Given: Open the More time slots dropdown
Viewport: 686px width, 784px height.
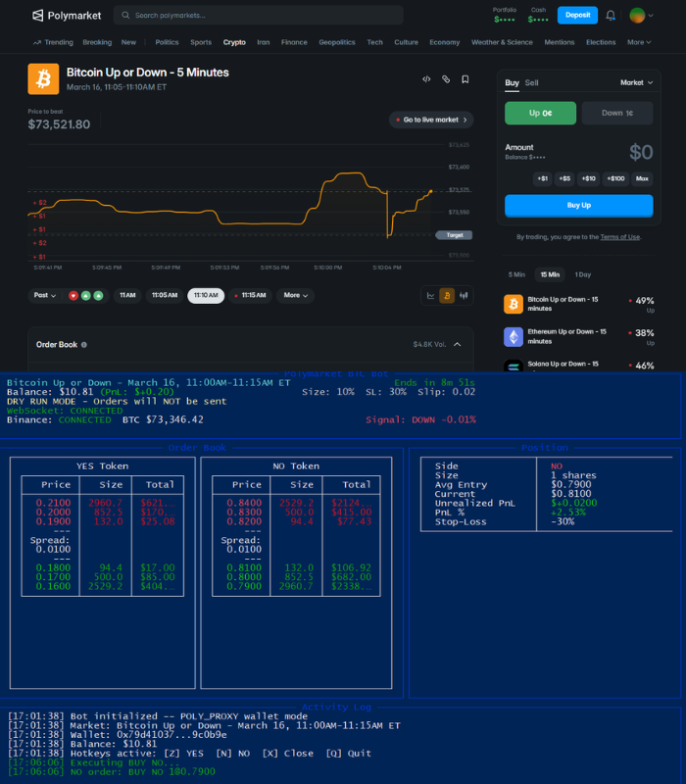Looking at the screenshot, I should pos(296,296).
